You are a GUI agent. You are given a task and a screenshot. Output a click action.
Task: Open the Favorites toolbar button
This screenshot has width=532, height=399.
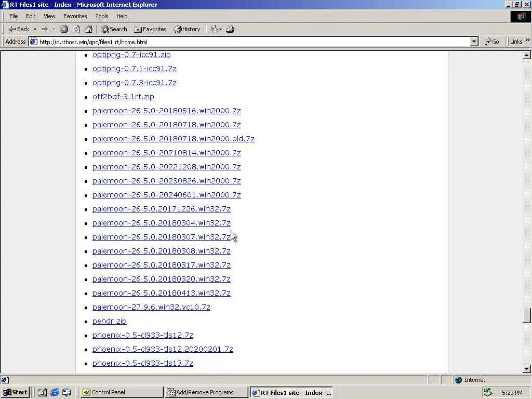click(150, 29)
